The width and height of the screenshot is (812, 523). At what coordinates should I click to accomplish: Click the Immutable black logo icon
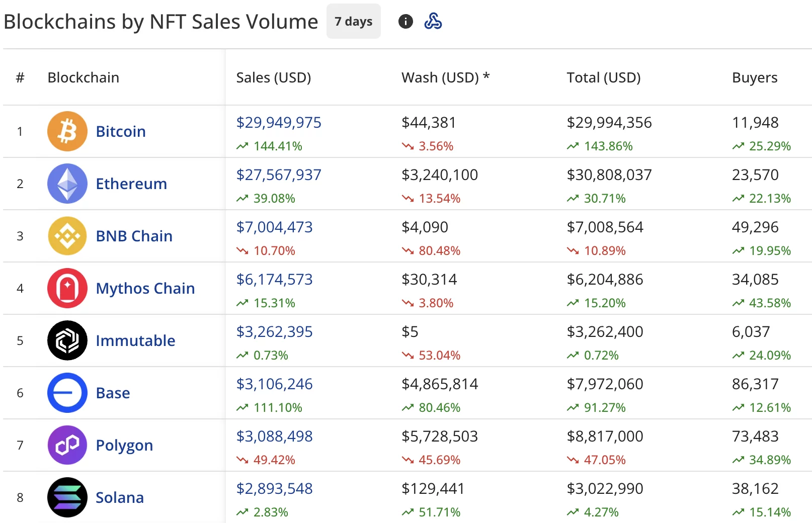[x=67, y=340]
